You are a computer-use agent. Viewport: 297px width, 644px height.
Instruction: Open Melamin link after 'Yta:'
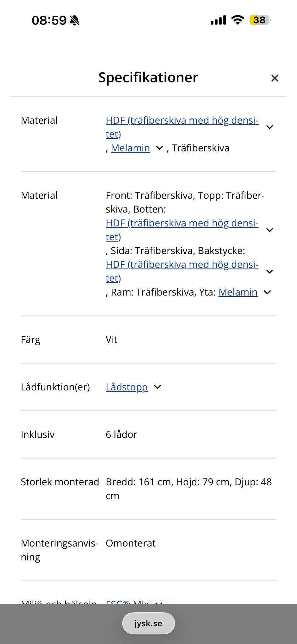tap(238, 292)
